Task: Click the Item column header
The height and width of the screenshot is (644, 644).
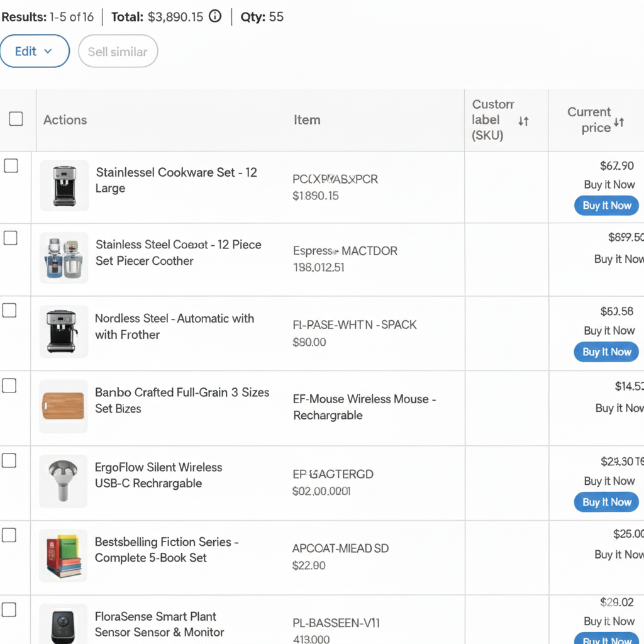Action: pos(307,119)
